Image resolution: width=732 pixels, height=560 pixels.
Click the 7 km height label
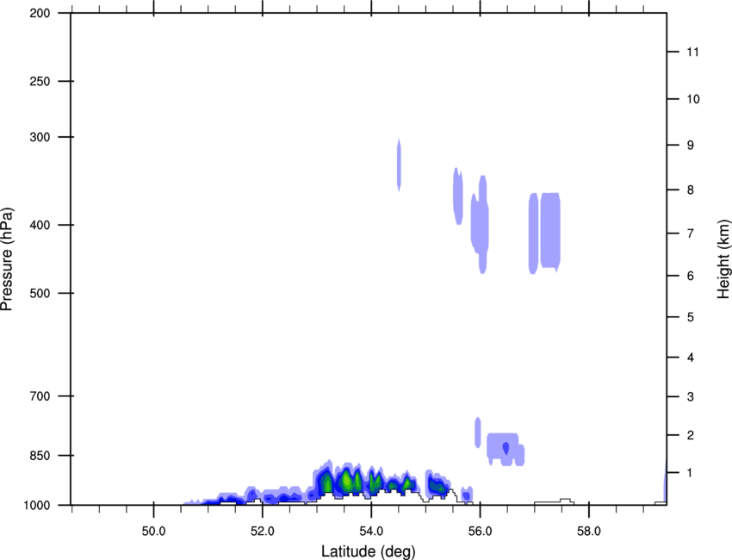pyautogui.click(x=691, y=233)
